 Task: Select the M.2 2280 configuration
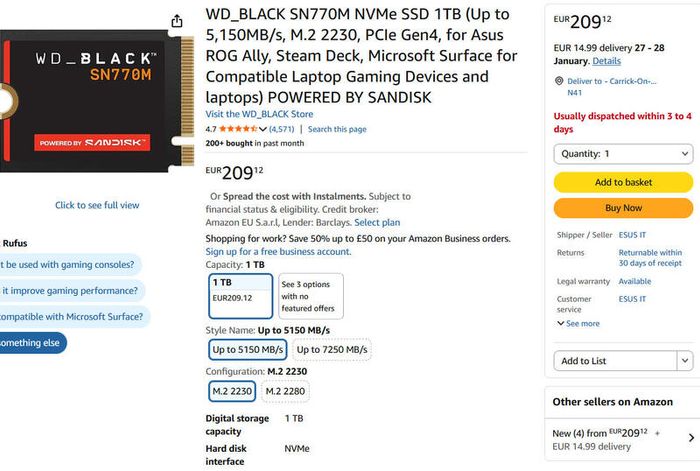point(285,392)
